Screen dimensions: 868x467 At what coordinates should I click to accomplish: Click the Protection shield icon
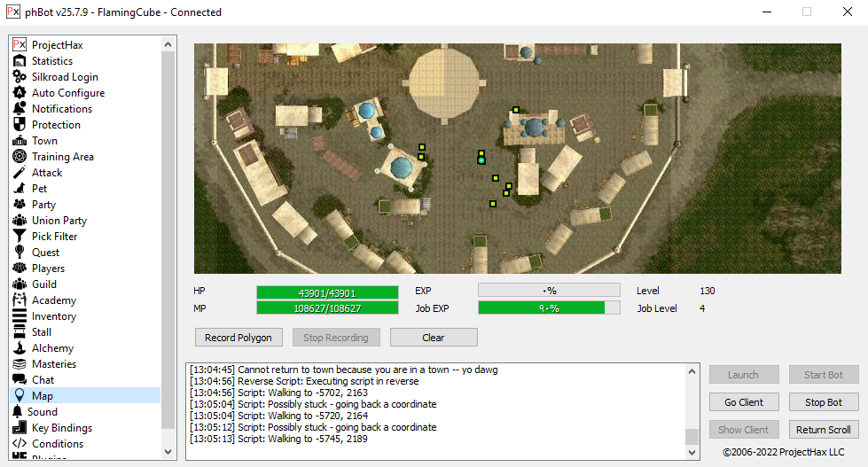tap(19, 125)
